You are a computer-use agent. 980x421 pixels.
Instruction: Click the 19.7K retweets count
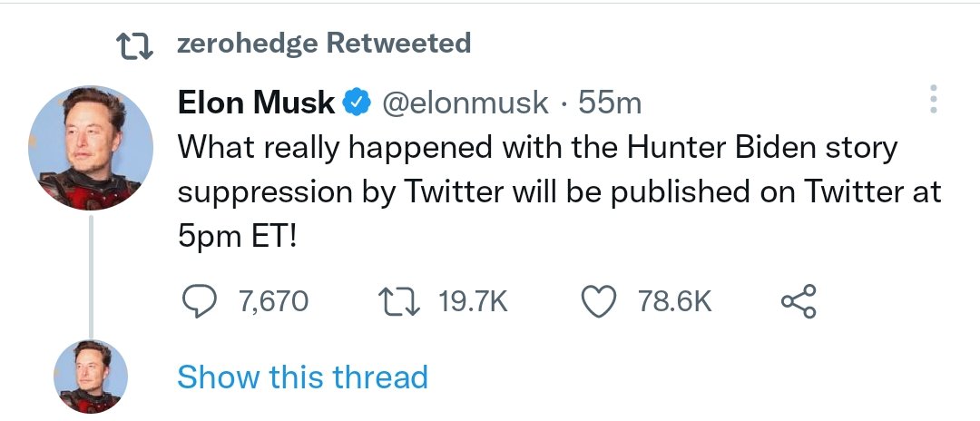pyautogui.click(x=472, y=302)
